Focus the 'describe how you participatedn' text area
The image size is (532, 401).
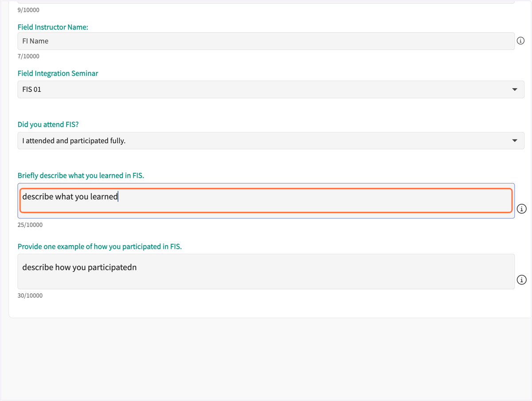266,272
